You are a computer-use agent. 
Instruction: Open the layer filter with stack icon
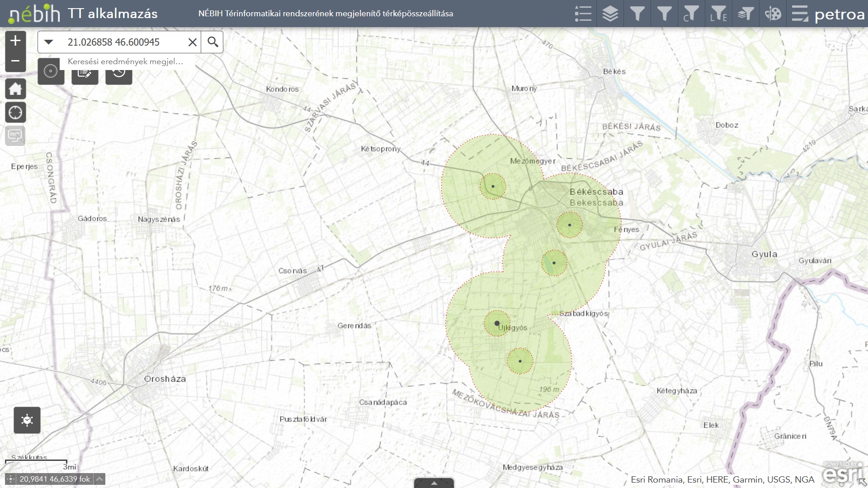(745, 14)
